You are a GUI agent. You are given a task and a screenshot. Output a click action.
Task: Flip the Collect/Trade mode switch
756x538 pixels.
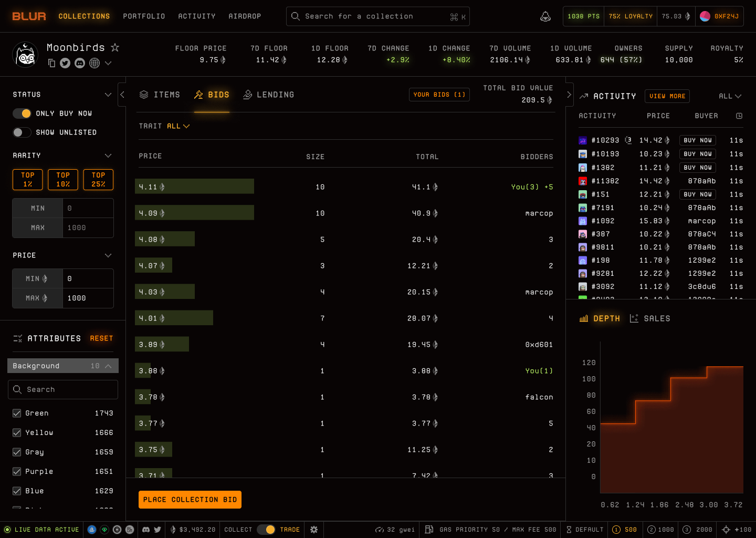266,530
